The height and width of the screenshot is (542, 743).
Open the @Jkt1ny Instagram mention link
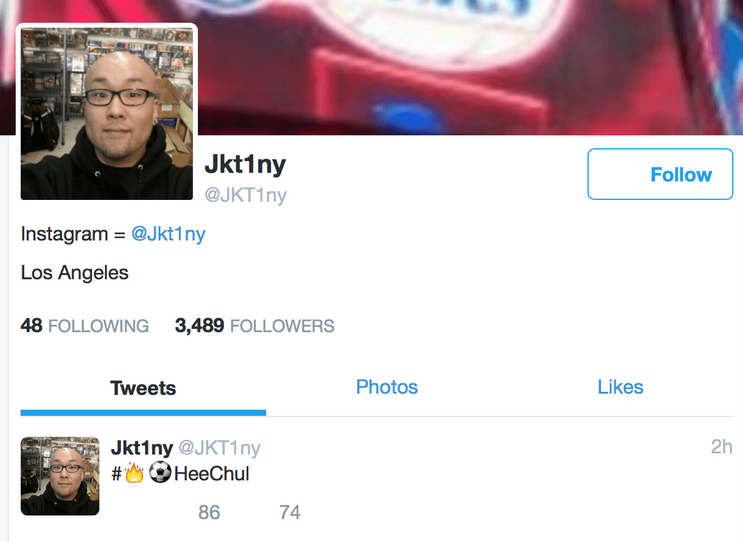[168, 234]
